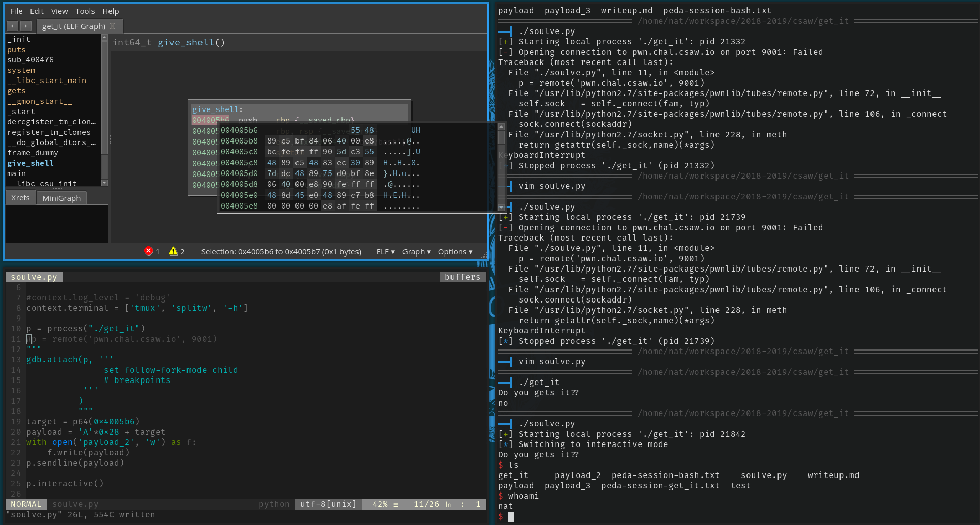
Task: Open the Edit menu
Action: point(37,11)
